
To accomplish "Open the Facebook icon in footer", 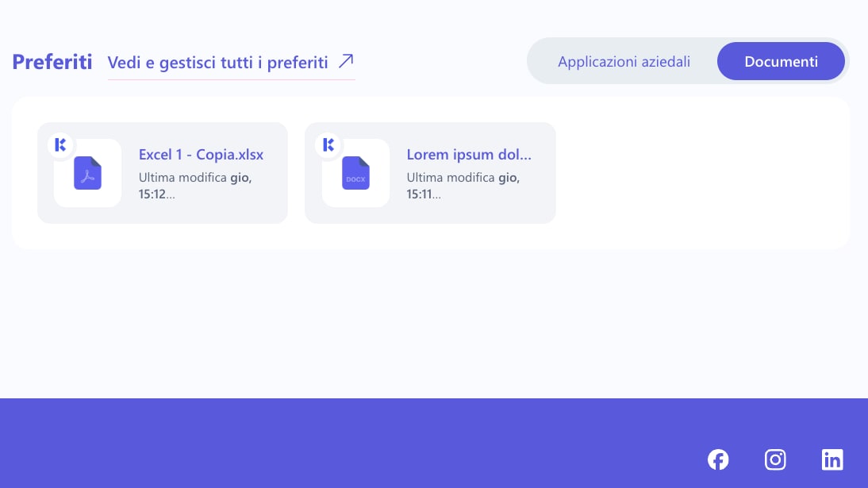I will tap(718, 459).
